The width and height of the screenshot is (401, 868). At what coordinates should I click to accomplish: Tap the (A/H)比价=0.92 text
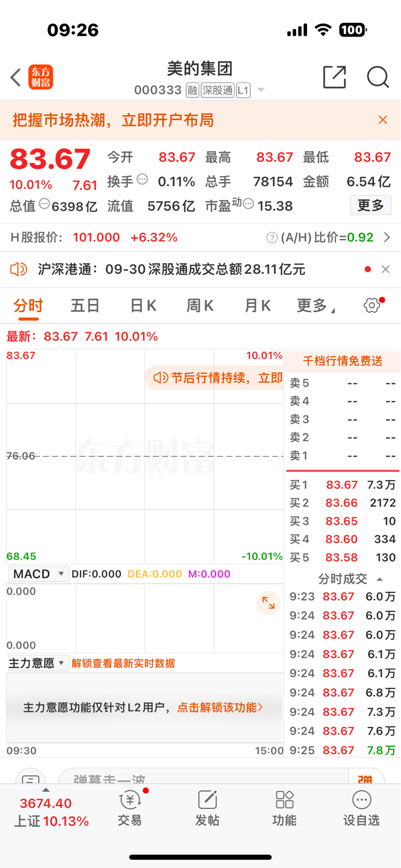tap(327, 238)
